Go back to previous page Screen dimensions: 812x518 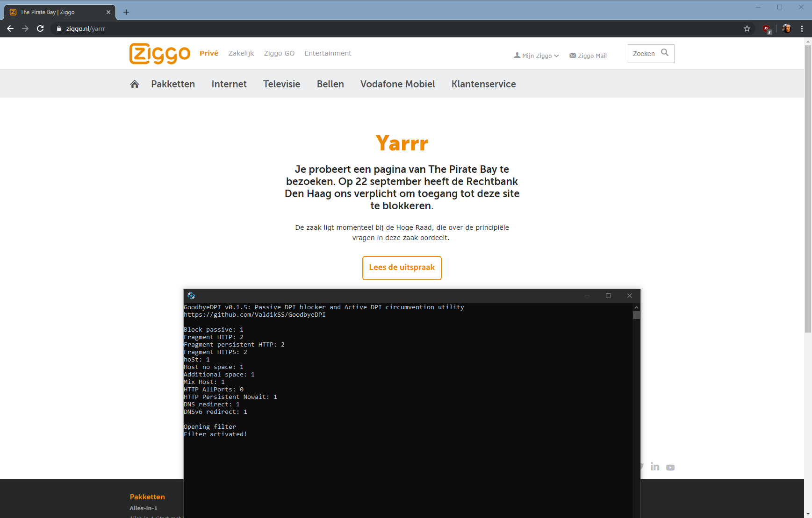[x=10, y=28]
